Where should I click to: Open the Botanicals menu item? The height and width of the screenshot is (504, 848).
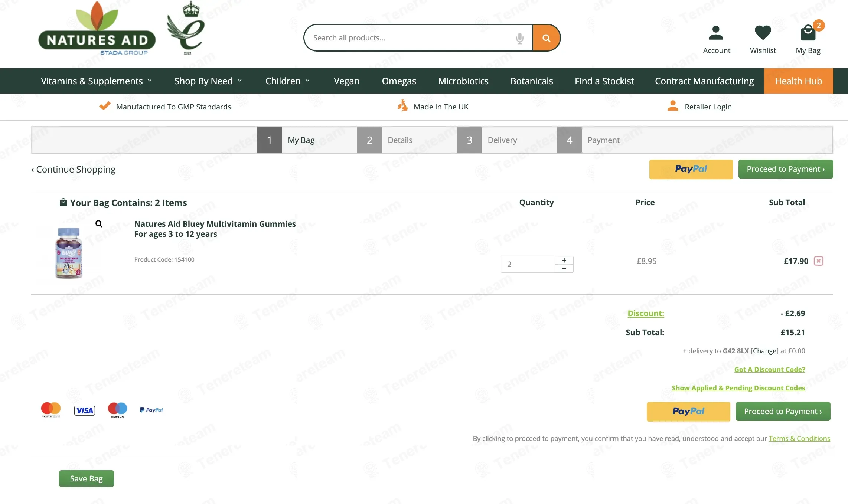tap(532, 81)
